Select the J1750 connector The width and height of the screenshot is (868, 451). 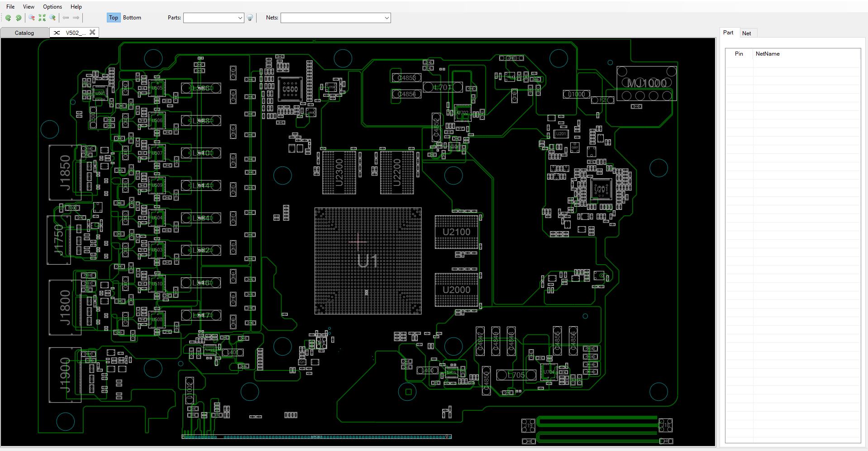point(59,240)
